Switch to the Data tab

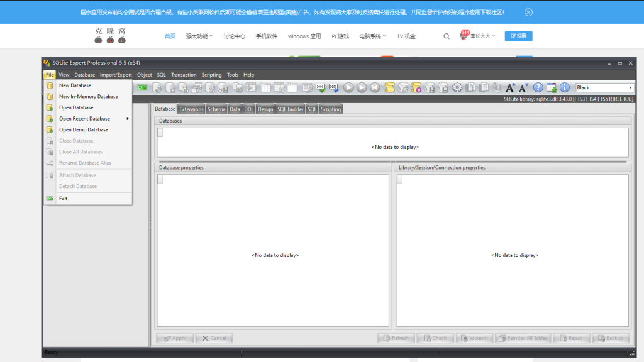click(235, 109)
